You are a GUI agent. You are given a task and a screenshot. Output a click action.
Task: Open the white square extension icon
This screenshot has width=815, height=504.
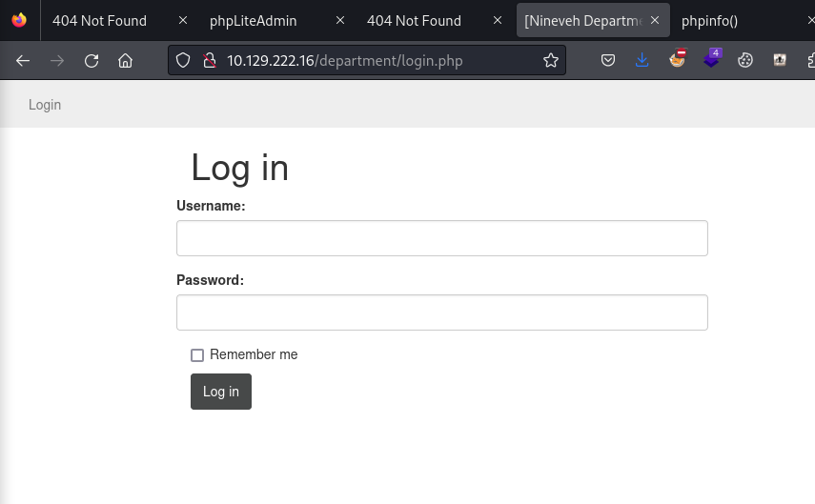click(x=780, y=60)
